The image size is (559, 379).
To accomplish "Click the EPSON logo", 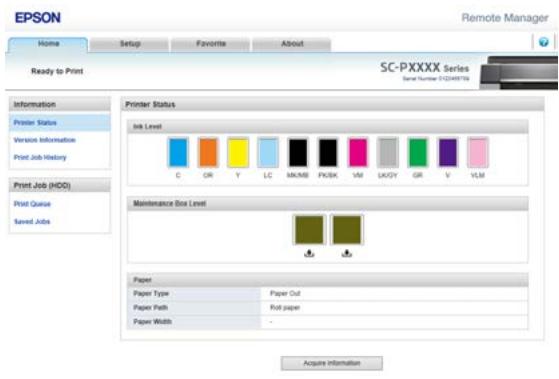I will pos(38,17).
